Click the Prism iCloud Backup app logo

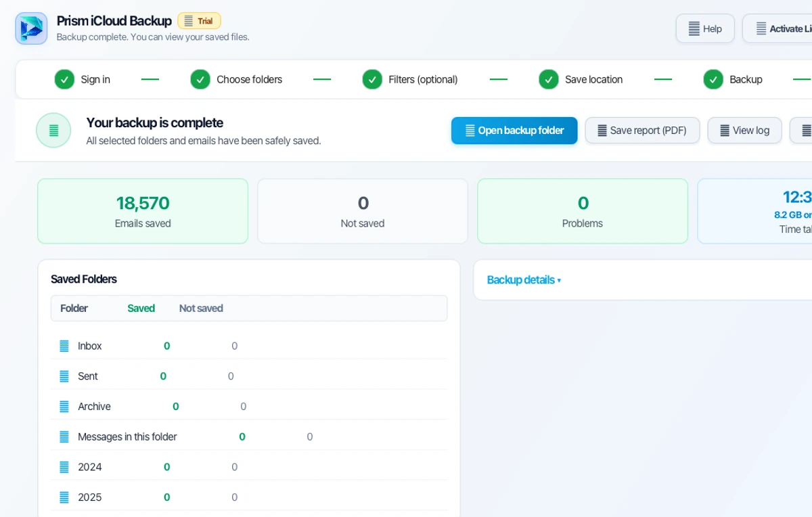(31, 28)
